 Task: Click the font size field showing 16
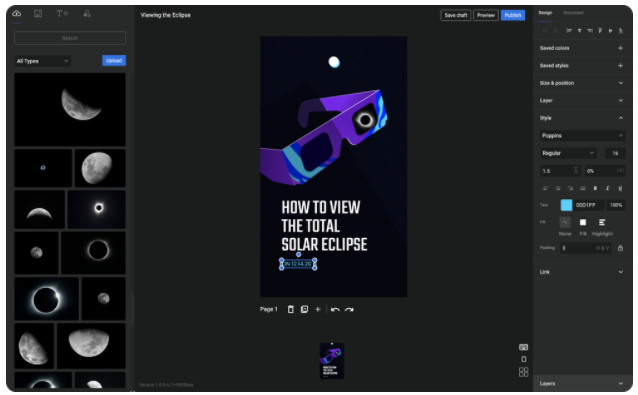coord(615,153)
